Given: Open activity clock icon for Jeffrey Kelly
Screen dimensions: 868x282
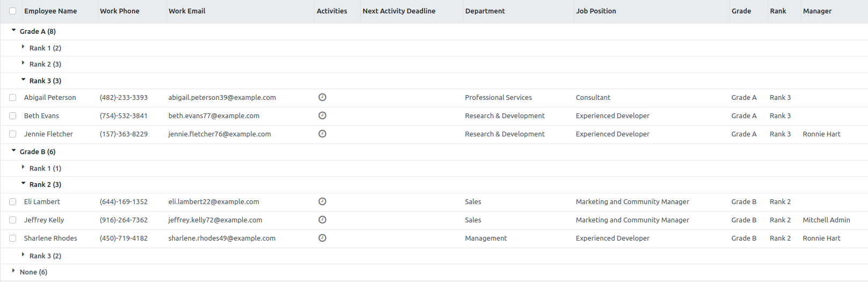Looking at the screenshot, I should pos(322,220).
